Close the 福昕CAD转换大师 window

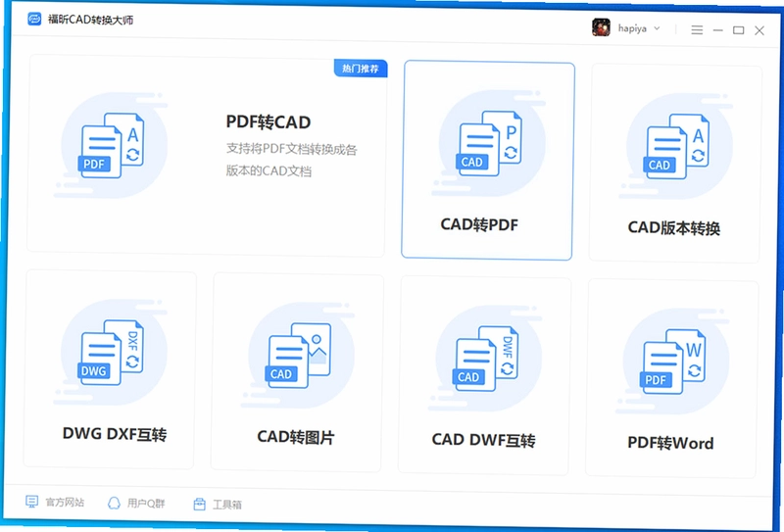(x=759, y=31)
